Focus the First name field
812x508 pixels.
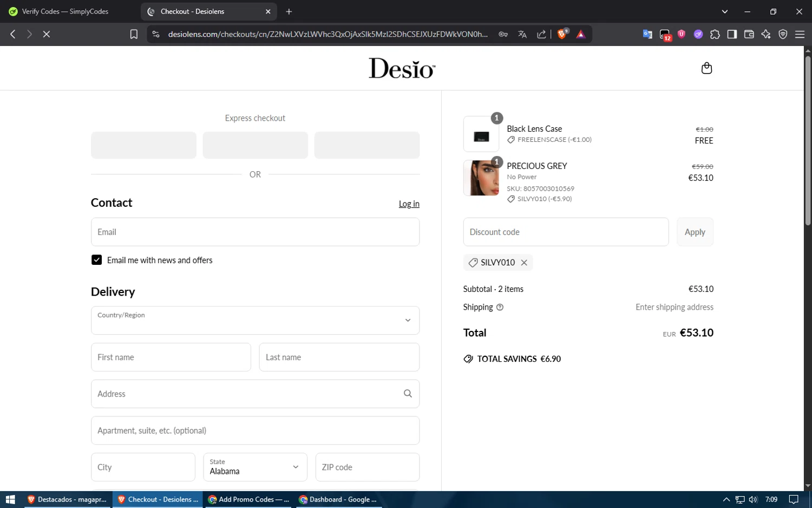(171, 357)
